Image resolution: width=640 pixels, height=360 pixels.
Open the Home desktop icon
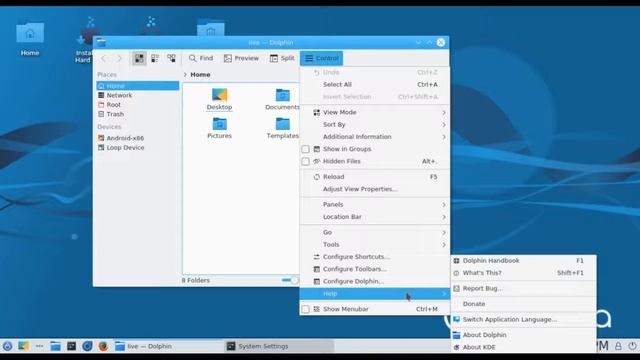pos(30,39)
